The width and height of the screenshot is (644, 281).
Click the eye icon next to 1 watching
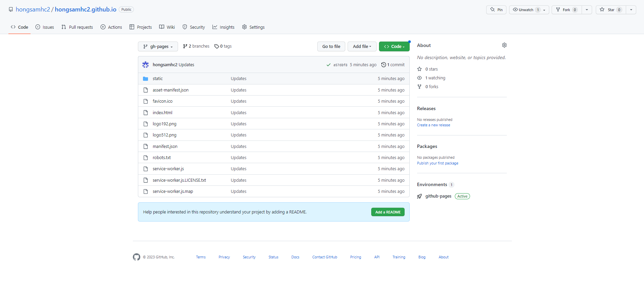point(419,78)
